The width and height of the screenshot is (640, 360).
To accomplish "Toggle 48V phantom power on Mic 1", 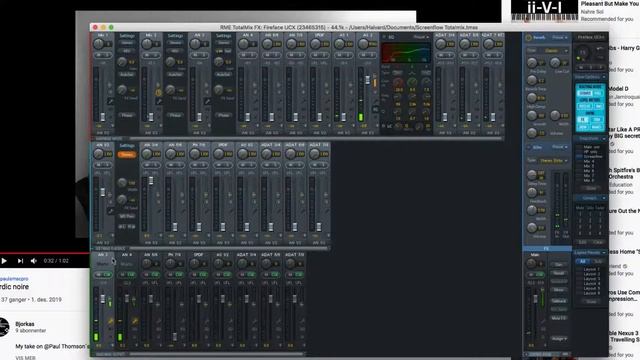I will [127, 51].
